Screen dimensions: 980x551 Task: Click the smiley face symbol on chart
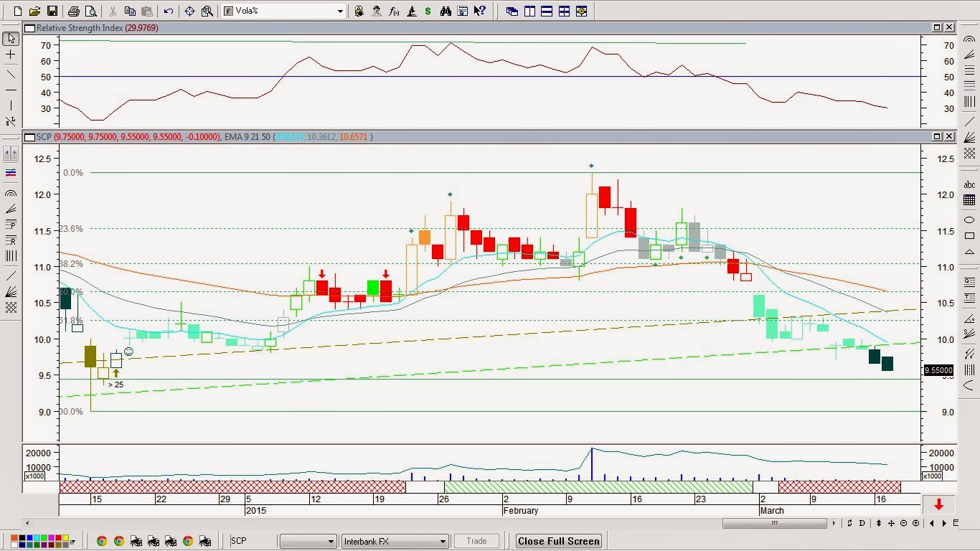(x=128, y=352)
